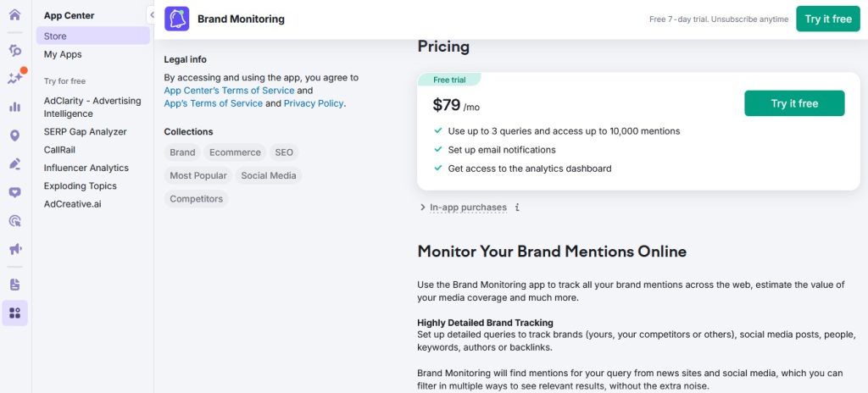868x393 pixels.
Task: Open CallRail app
Action: [x=59, y=150]
